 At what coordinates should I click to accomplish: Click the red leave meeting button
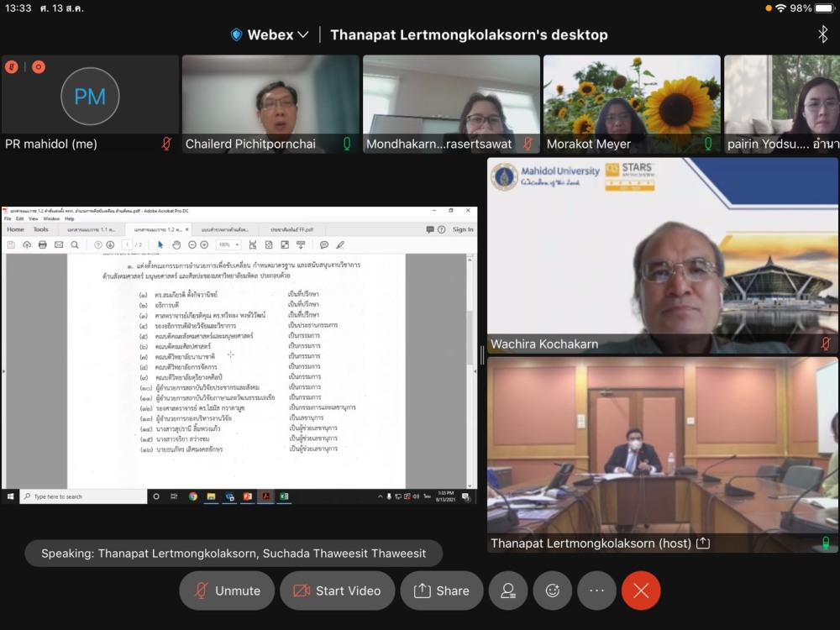[641, 591]
